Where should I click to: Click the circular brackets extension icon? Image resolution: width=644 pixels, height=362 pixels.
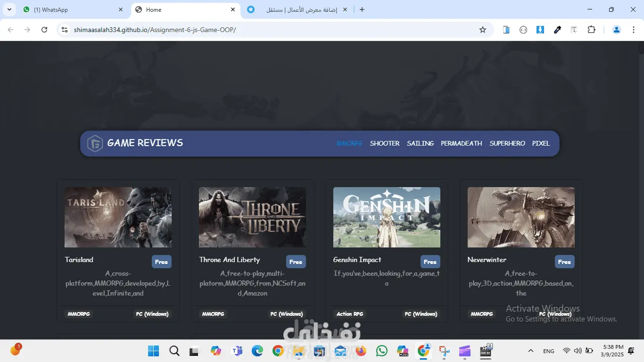pos(523,30)
